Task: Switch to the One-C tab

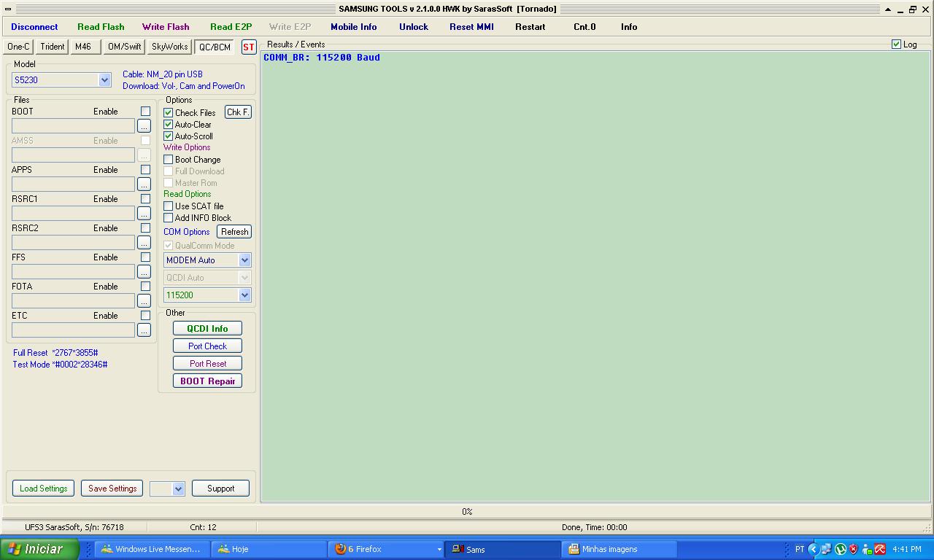Action: [x=18, y=47]
